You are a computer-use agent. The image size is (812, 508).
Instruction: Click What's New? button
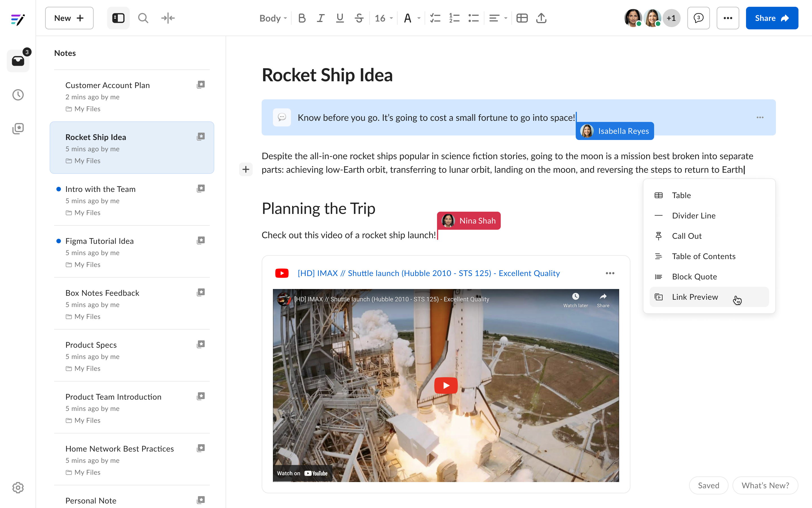(x=765, y=485)
